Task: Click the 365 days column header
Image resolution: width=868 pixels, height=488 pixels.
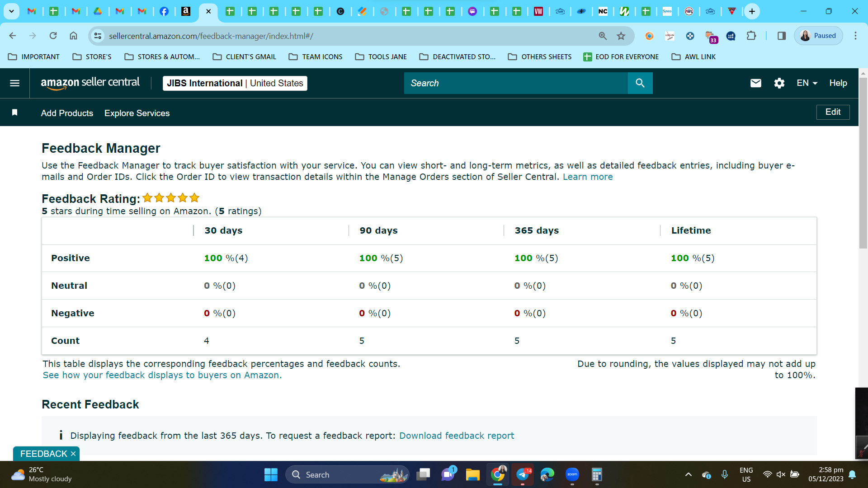Action: tap(537, 230)
